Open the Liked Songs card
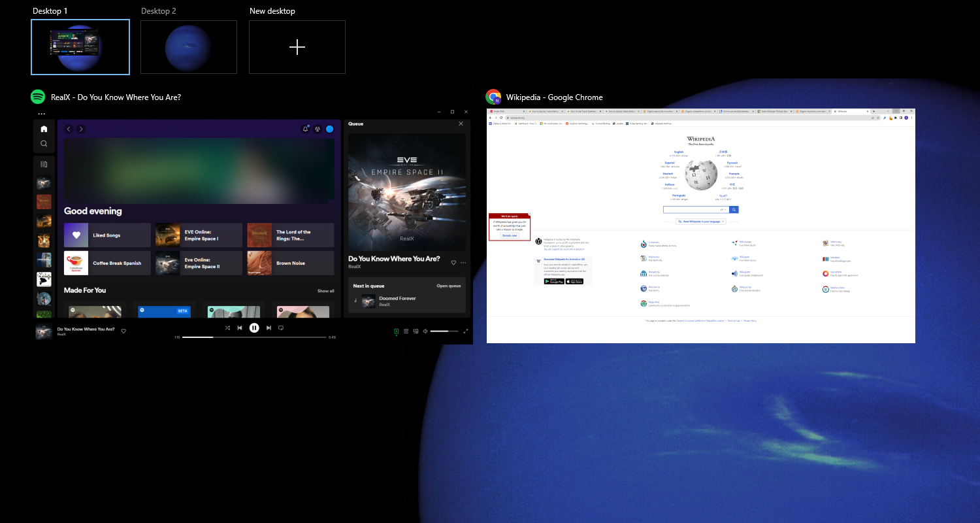 coord(107,235)
